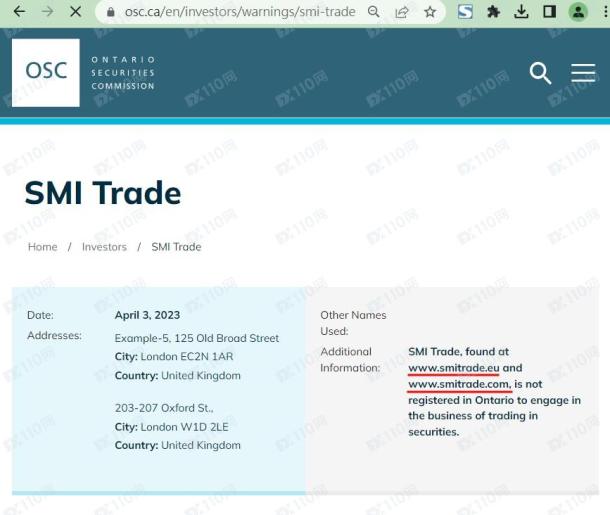The height and width of the screenshot is (515, 610).
Task: Click the Addresses: label
Action: [x=54, y=335]
